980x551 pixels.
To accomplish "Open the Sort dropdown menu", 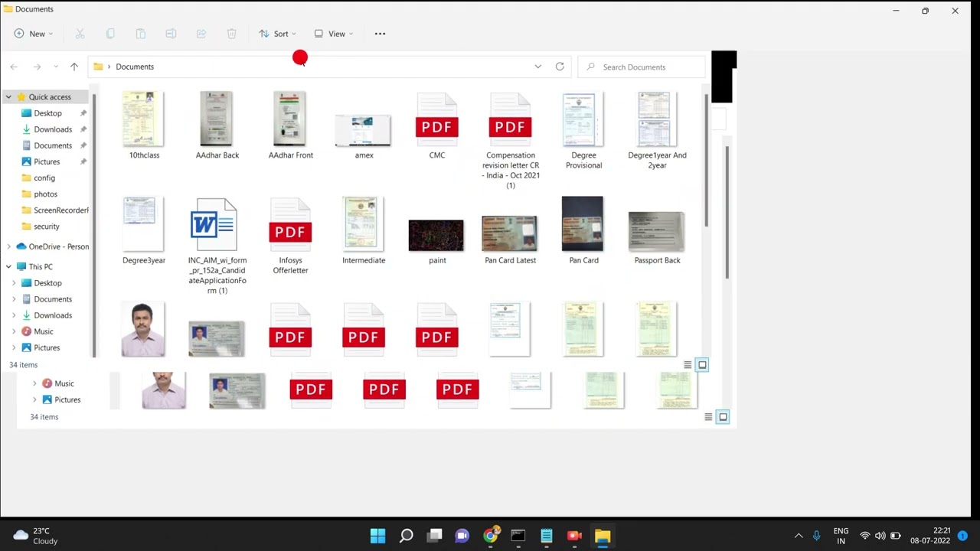I will [x=277, y=34].
